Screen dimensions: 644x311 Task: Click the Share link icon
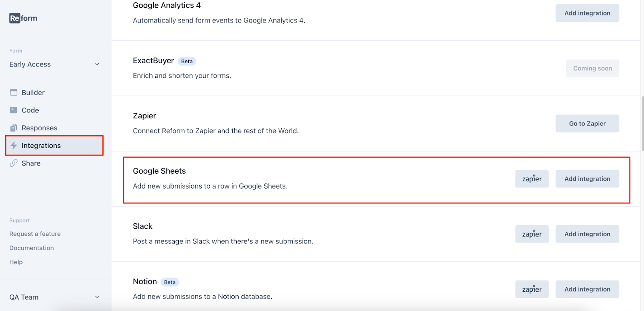click(x=14, y=163)
